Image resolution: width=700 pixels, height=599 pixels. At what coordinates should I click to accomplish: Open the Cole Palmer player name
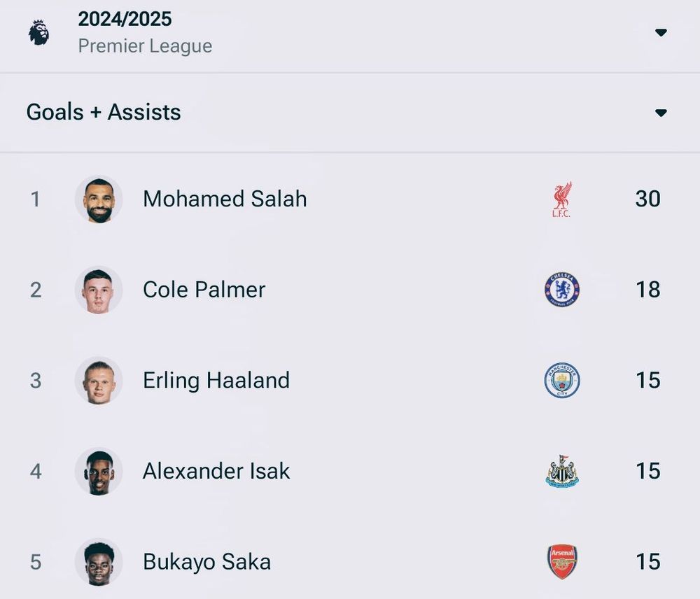click(x=204, y=290)
